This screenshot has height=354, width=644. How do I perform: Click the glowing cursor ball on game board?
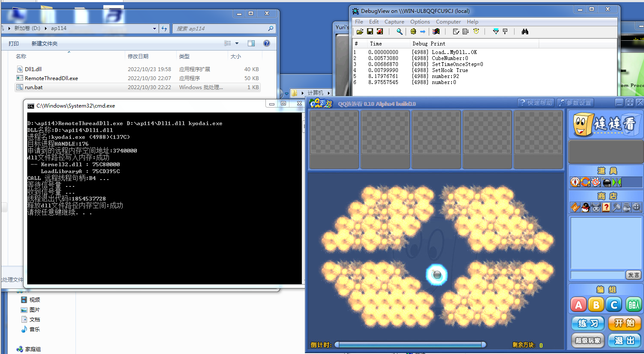tap(437, 275)
